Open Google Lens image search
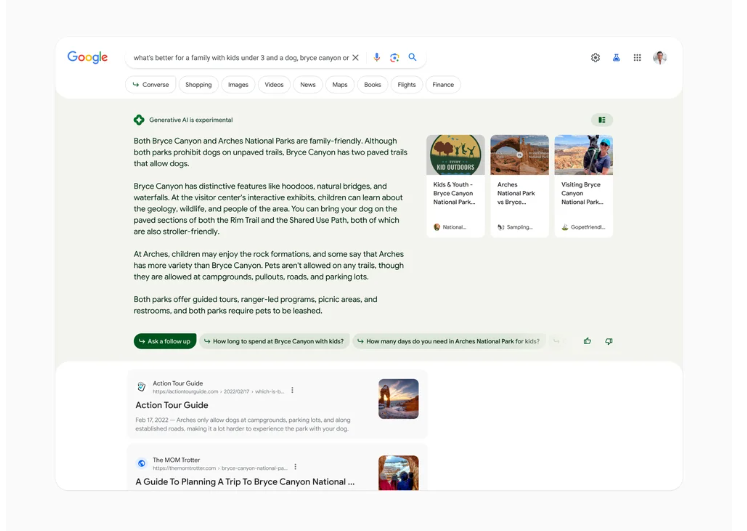Image resolution: width=747 pixels, height=531 pixels. click(x=394, y=58)
